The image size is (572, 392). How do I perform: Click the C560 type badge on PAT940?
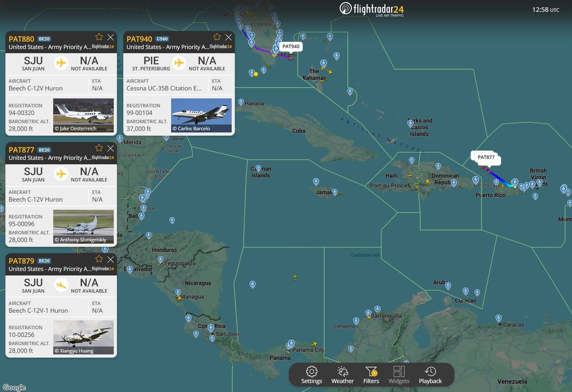pos(163,39)
